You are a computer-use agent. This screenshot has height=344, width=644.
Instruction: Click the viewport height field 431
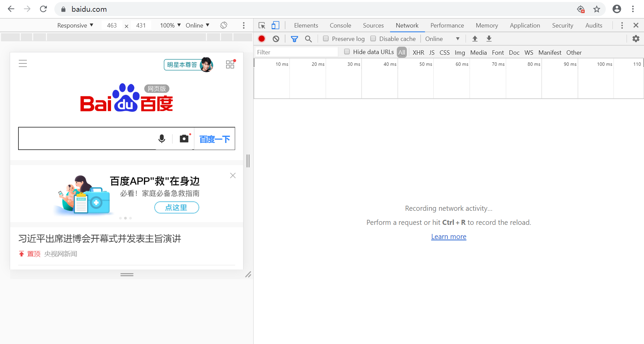141,26
